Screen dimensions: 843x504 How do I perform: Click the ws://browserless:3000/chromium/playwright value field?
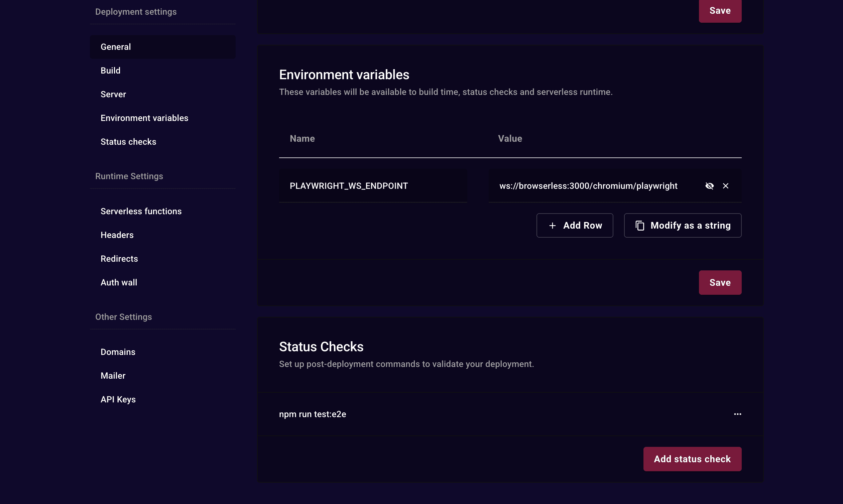pyautogui.click(x=588, y=186)
